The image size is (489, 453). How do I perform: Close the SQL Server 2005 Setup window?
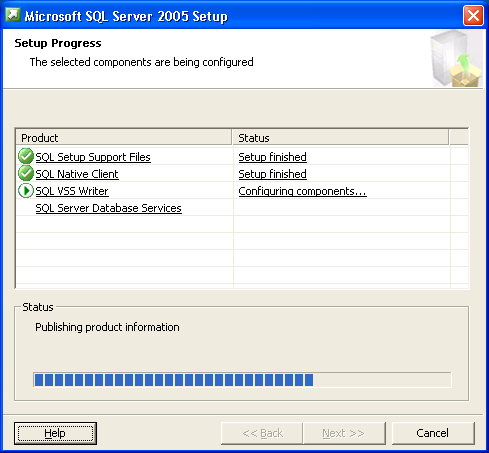tap(473, 15)
